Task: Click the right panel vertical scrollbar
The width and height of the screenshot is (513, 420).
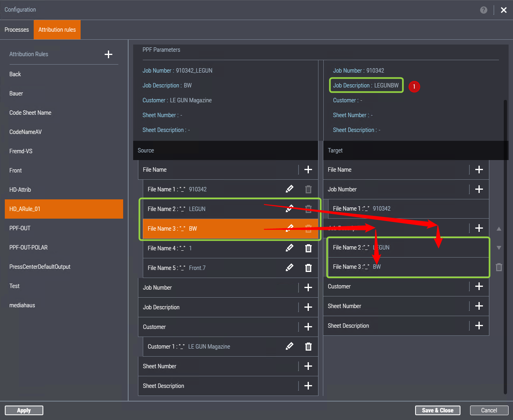Action: point(505,241)
